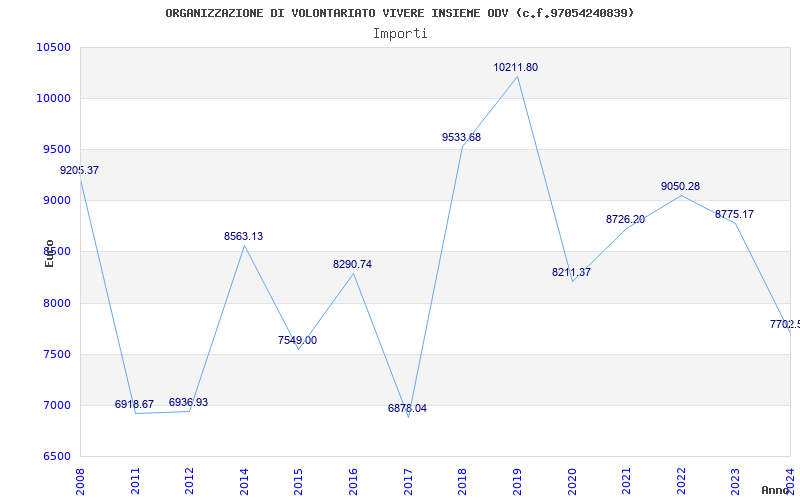Click x-axis year label 2021

click(627, 482)
